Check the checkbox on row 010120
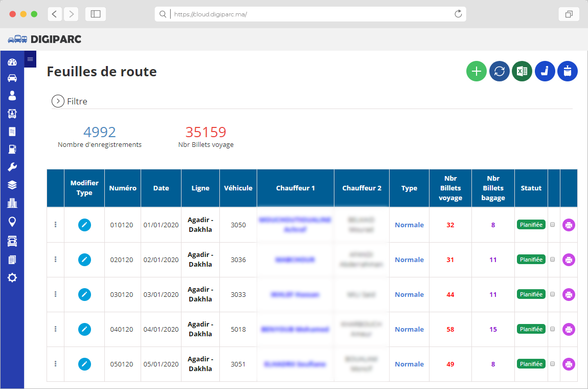 click(x=554, y=225)
